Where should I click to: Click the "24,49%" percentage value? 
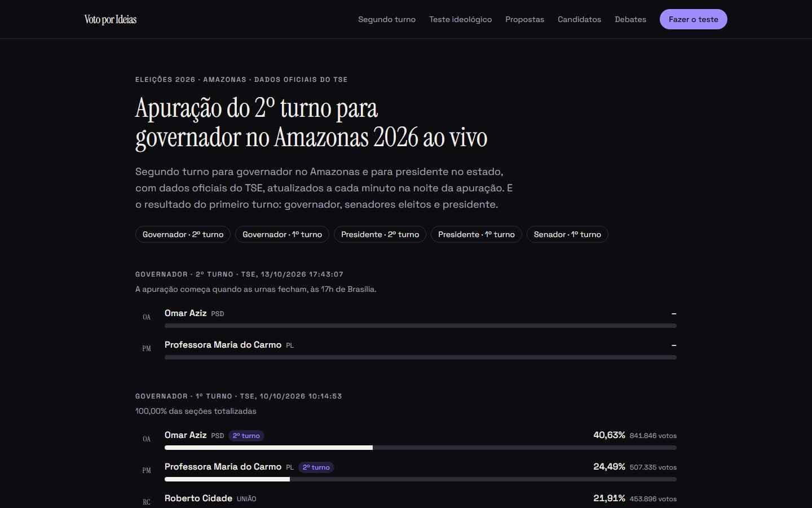click(x=609, y=467)
